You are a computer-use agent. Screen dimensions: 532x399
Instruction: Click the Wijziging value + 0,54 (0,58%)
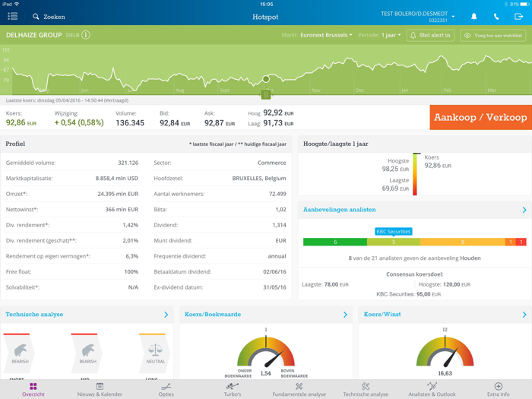tap(79, 122)
